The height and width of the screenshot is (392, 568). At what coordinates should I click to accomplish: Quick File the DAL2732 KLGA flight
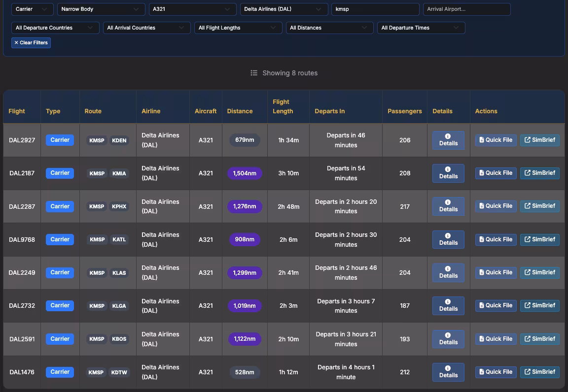[x=496, y=305]
